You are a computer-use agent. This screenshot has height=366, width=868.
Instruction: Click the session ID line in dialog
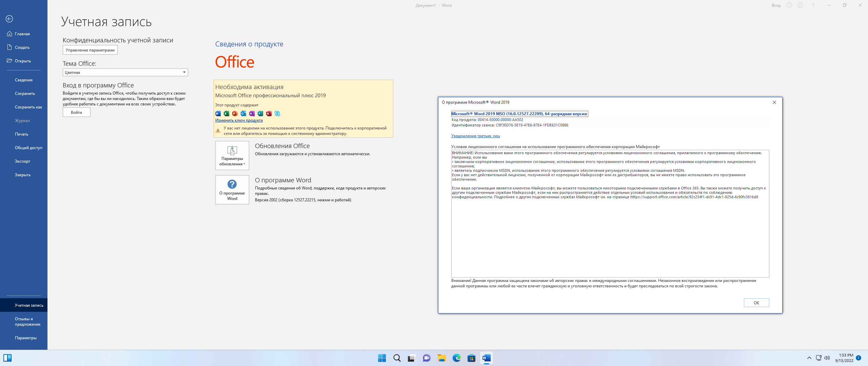(510, 125)
